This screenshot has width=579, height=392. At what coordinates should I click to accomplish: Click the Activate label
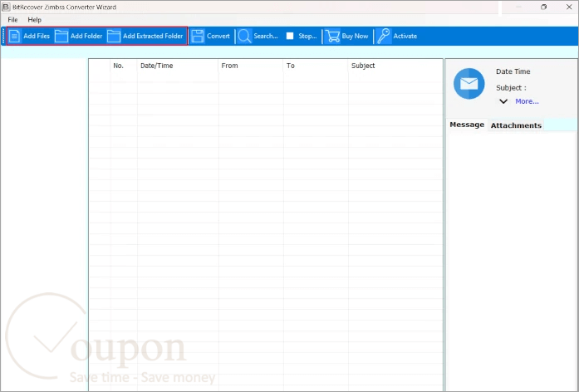405,36
